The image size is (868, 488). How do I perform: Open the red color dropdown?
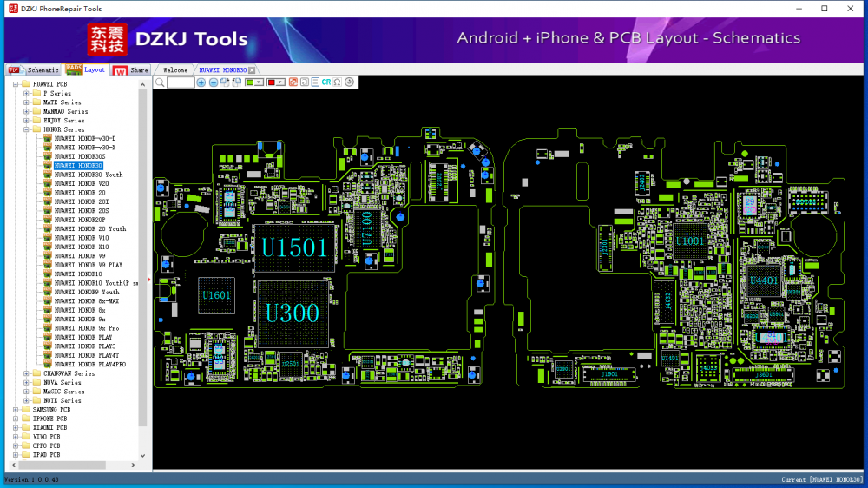coord(281,82)
